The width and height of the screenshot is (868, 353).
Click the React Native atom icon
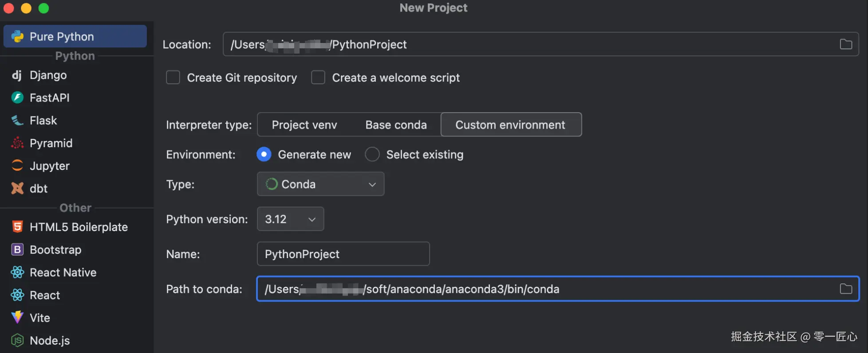pyautogui.click(x=17, y=272)
